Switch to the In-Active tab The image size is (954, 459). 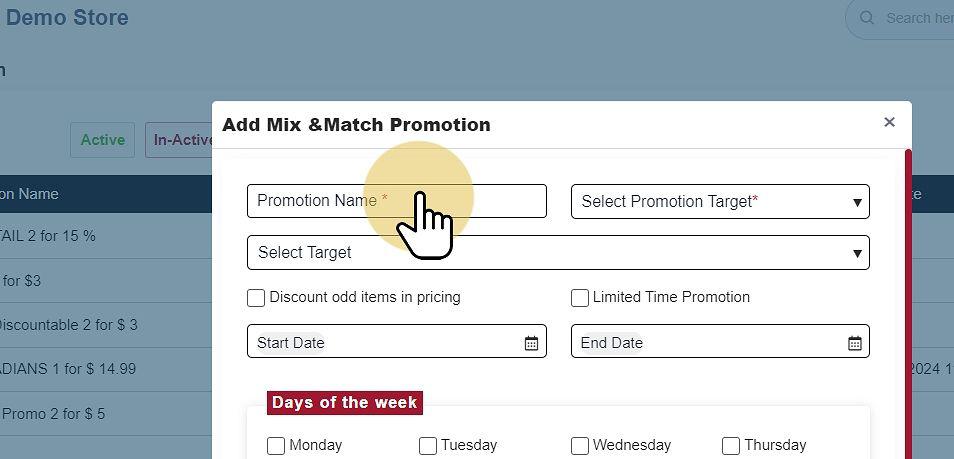point(181,140)
